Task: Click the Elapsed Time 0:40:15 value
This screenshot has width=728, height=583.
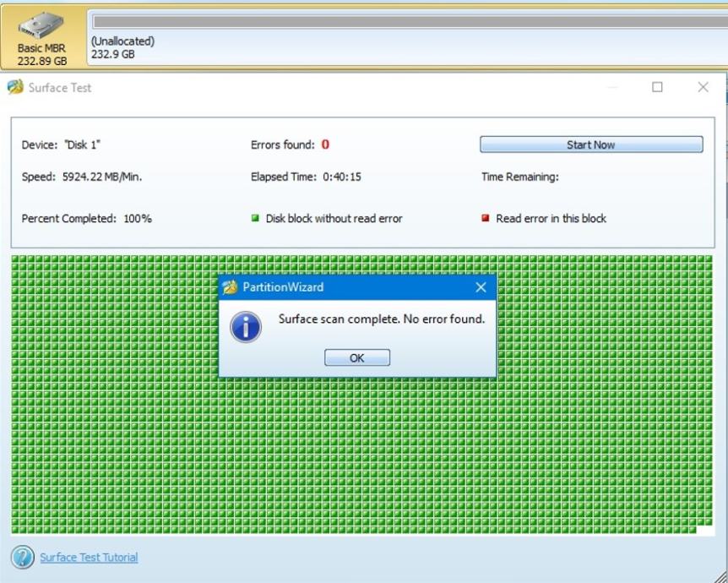Action: pyautogui.click(x=342, y=177)
